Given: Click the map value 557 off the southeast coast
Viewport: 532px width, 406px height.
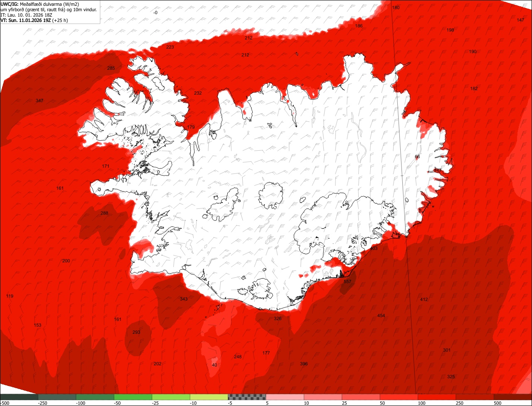Looking at the screenshot, I should pyautogui.click(x=347, y=281).
